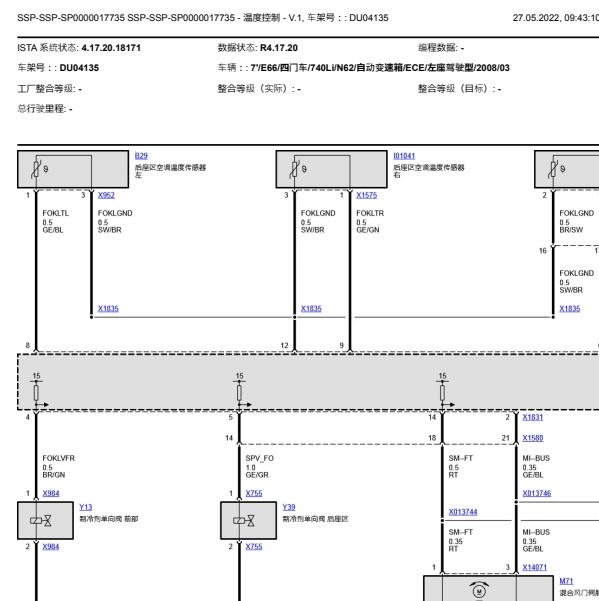
Task: Open the I01041 component link
Action: pyautogui.click(x=404, y=156)
